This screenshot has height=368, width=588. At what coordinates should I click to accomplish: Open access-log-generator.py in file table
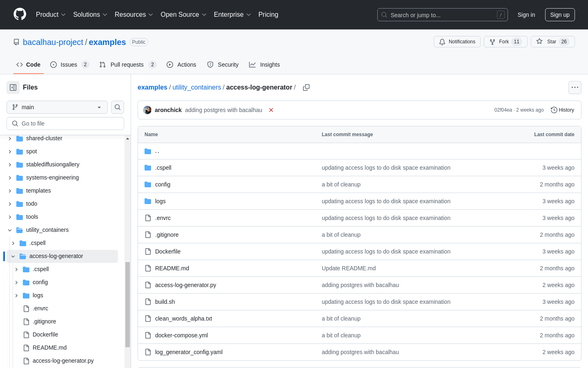186,285
